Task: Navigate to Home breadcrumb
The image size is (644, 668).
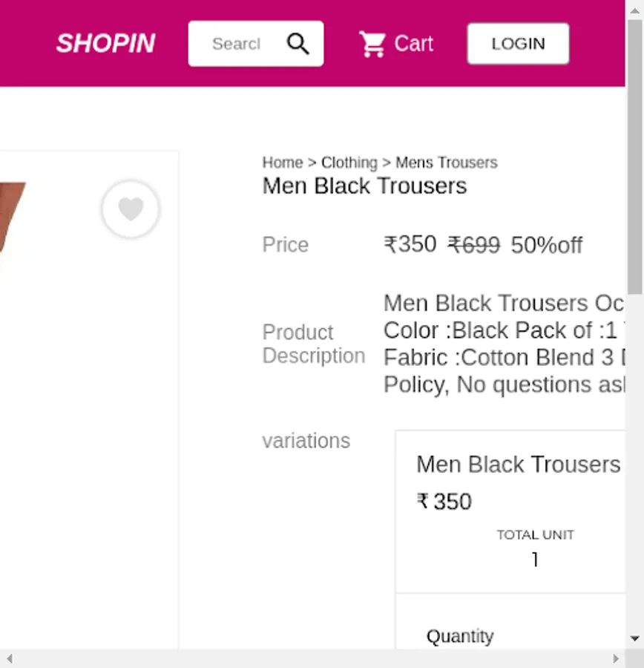Action: tap(283, 163)
